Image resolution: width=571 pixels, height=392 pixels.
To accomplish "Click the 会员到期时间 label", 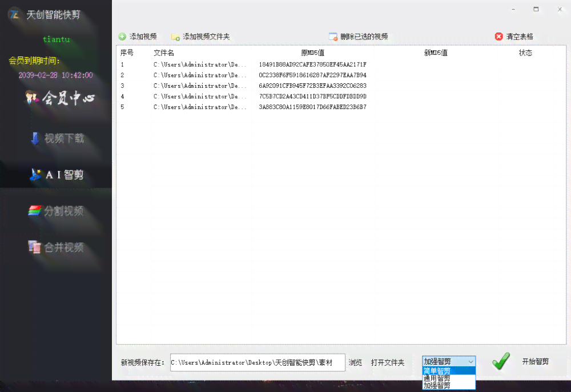I will pyautogui.click(x=34, y=60).
